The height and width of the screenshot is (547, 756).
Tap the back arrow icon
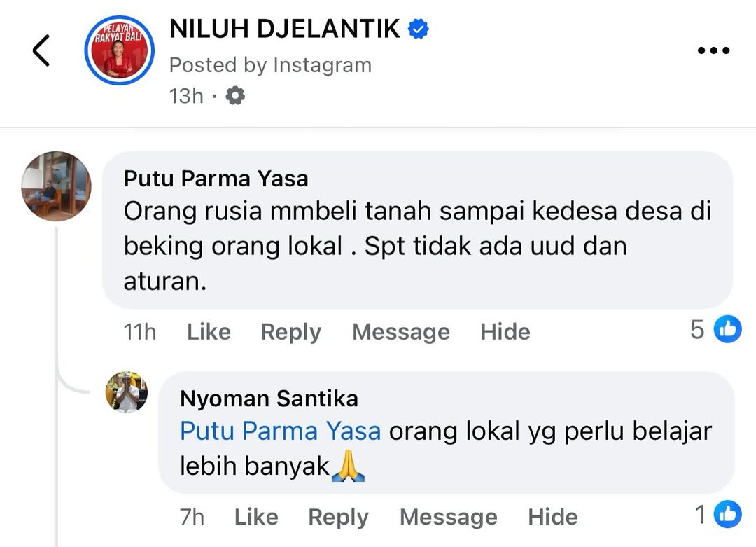41,50
